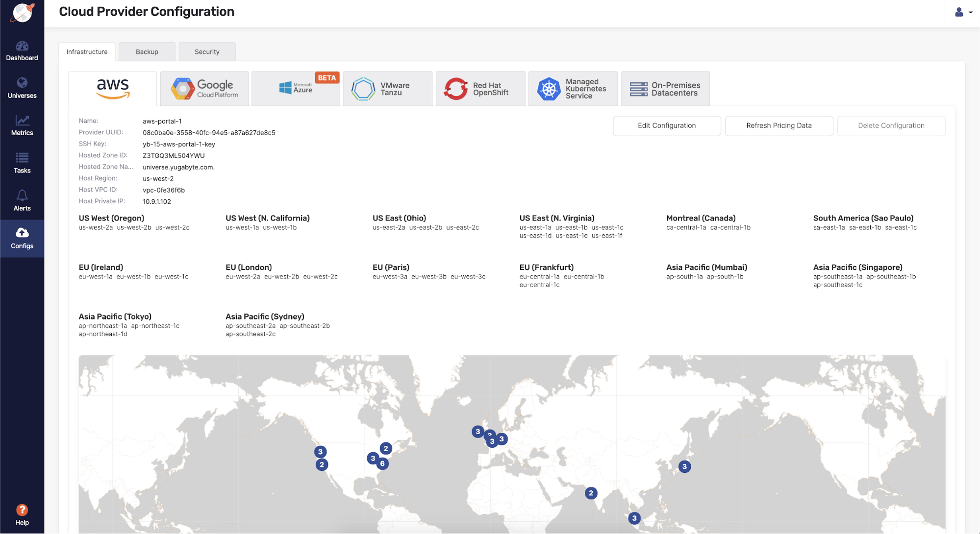Select the Microsoft Azure beta provider tab
The height and width of the screenshot is (534, 980).
[296, 89]
